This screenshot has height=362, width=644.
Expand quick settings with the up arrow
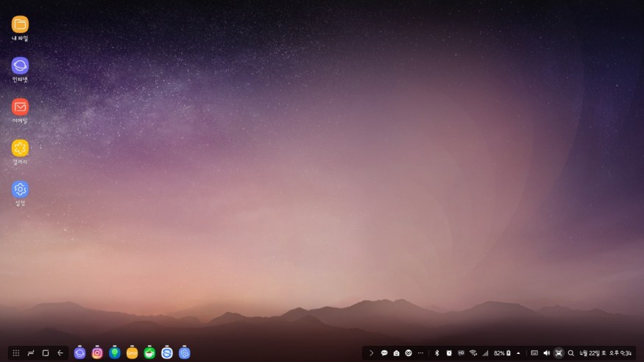(x=518, y=353)
